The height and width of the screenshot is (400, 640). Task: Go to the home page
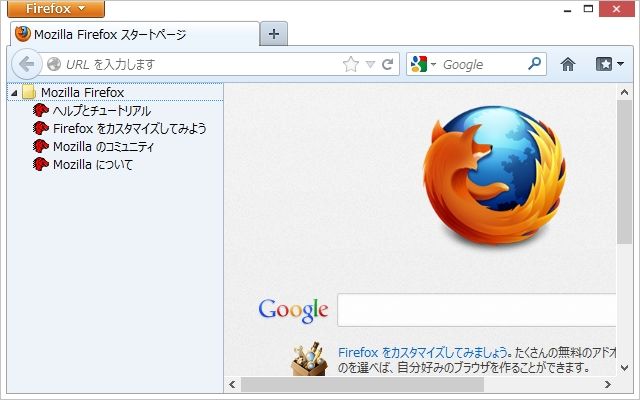tap(568, 64)
